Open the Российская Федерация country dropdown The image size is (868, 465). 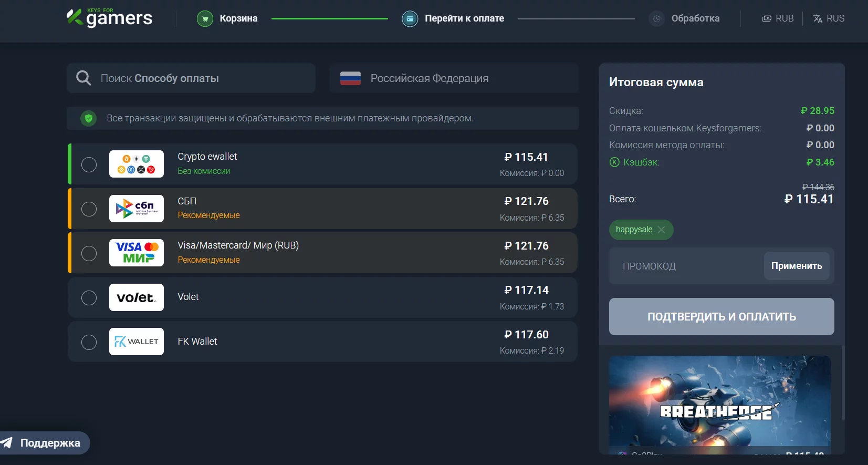[454, 78]
